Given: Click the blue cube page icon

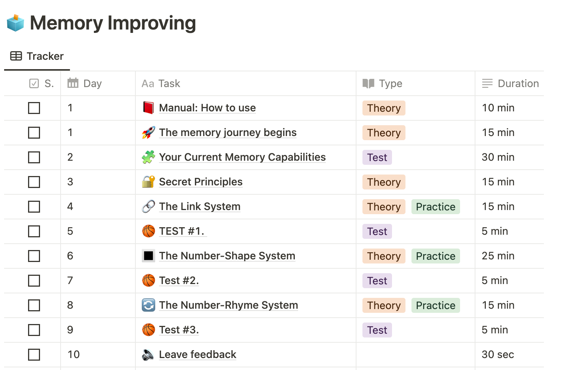Looking at the screenshot, I should tap(15, 23).
